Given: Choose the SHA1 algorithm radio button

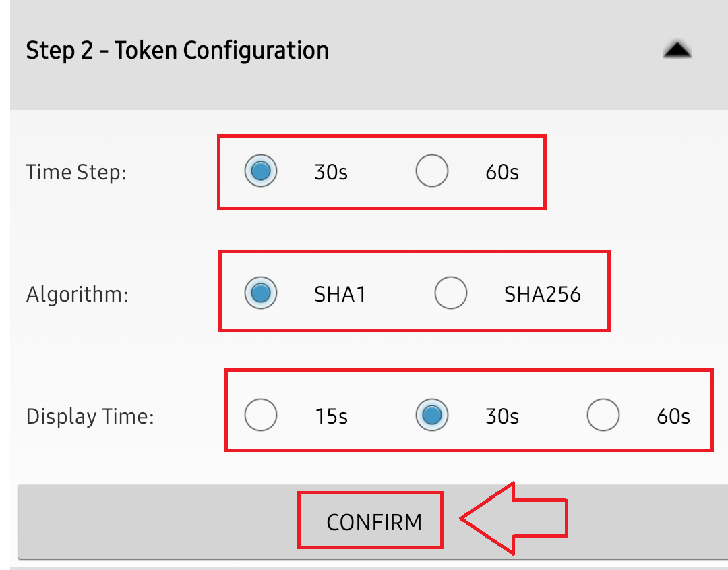Looking at the screenshot, I should [260, 293].
